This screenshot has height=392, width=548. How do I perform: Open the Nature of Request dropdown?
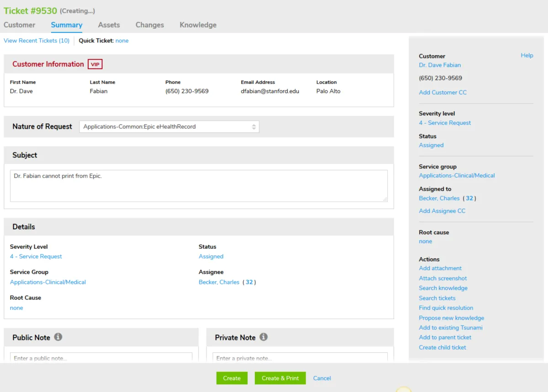(169, 127)
